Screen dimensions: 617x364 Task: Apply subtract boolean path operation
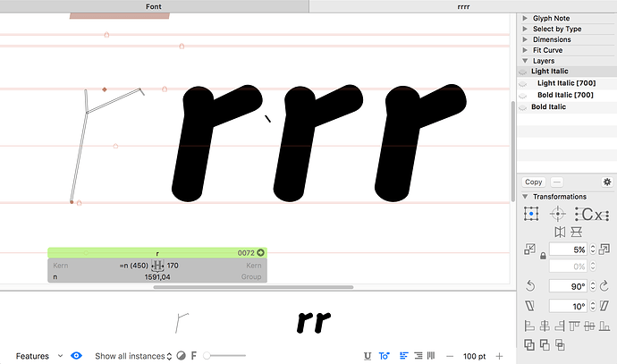pos(545,344)
